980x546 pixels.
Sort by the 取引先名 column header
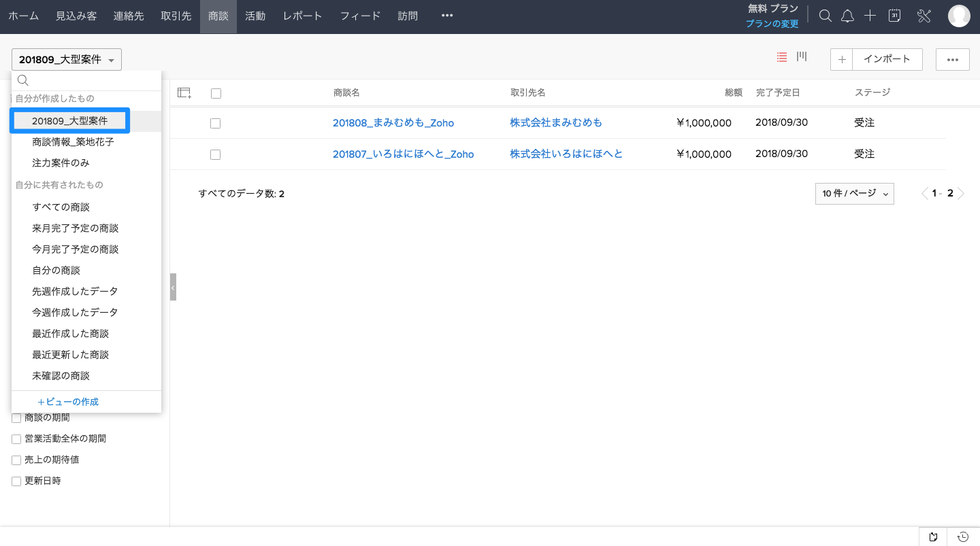point(528,92)
